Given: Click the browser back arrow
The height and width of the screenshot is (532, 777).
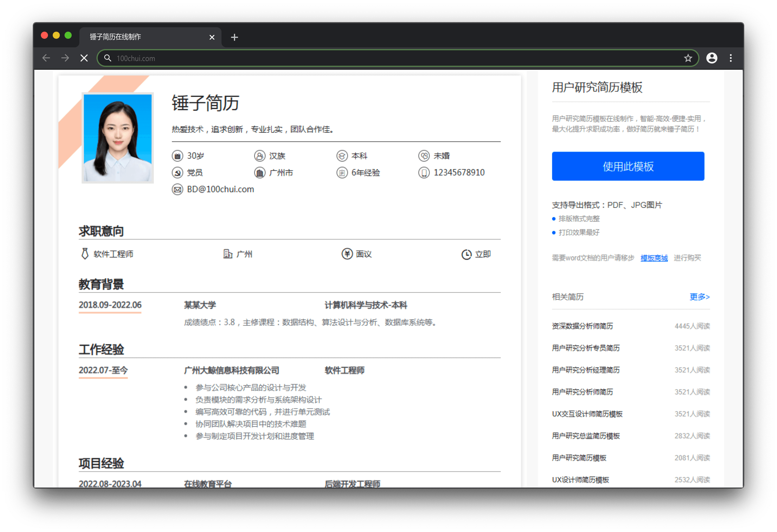Looking at the screenshot, I should coord(46,58).
